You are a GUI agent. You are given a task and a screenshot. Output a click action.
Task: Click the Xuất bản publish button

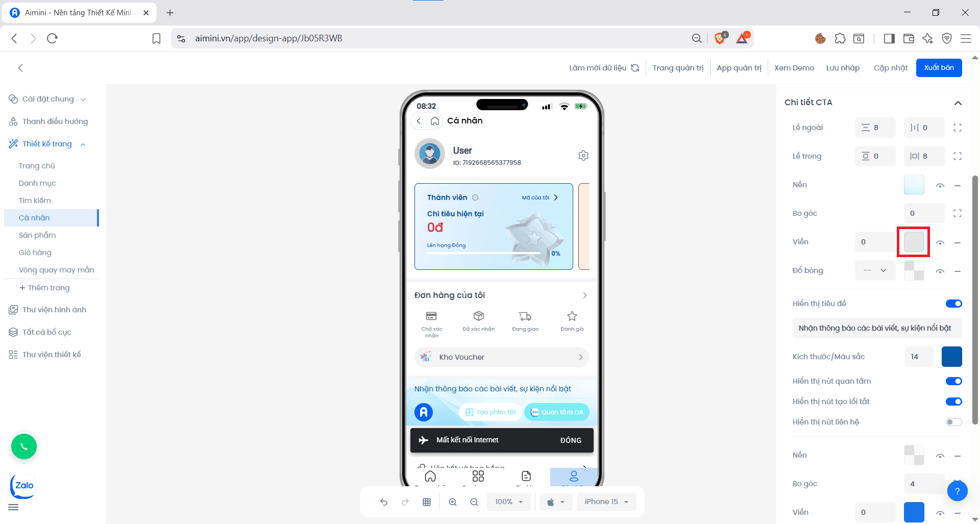[x=939, y=67]
